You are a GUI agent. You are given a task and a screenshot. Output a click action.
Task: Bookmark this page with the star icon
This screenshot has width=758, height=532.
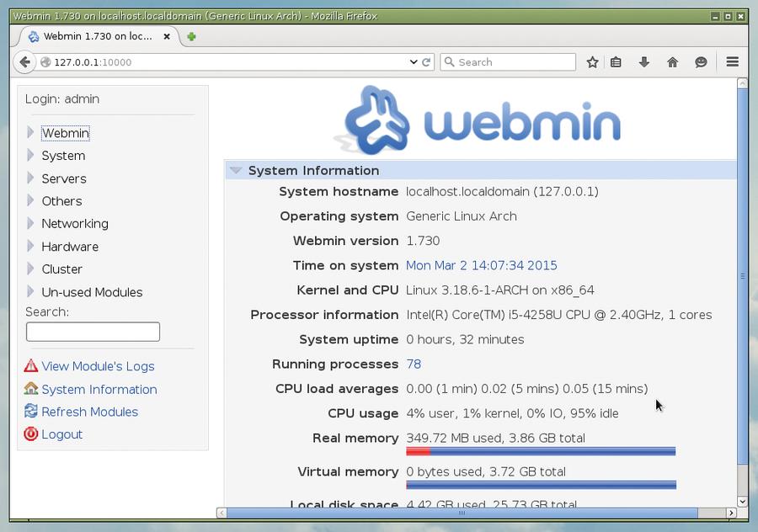[x=592, y=61]
